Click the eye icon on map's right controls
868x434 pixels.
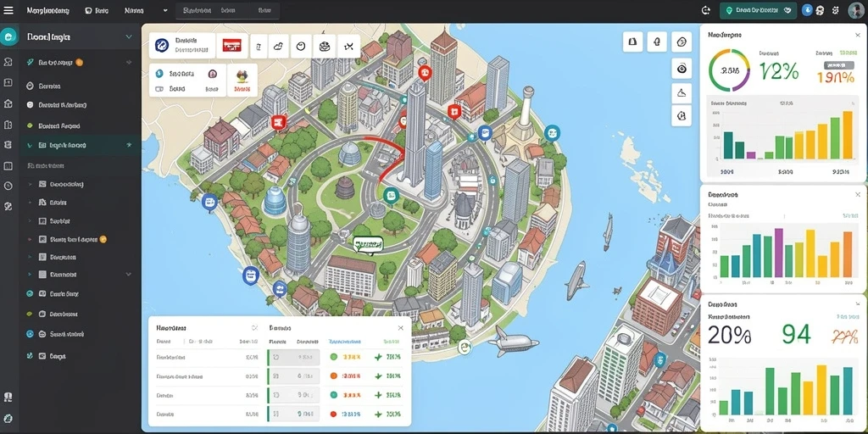[682, 68]
